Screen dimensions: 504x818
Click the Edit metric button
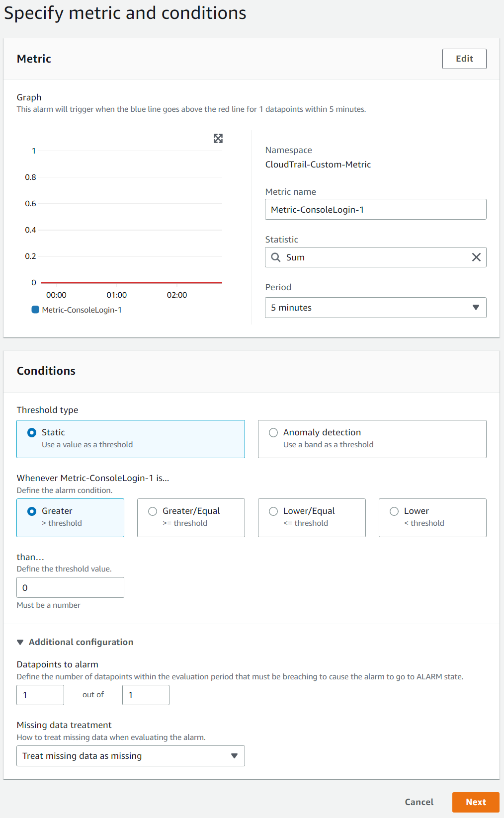(x=464, y=59)
